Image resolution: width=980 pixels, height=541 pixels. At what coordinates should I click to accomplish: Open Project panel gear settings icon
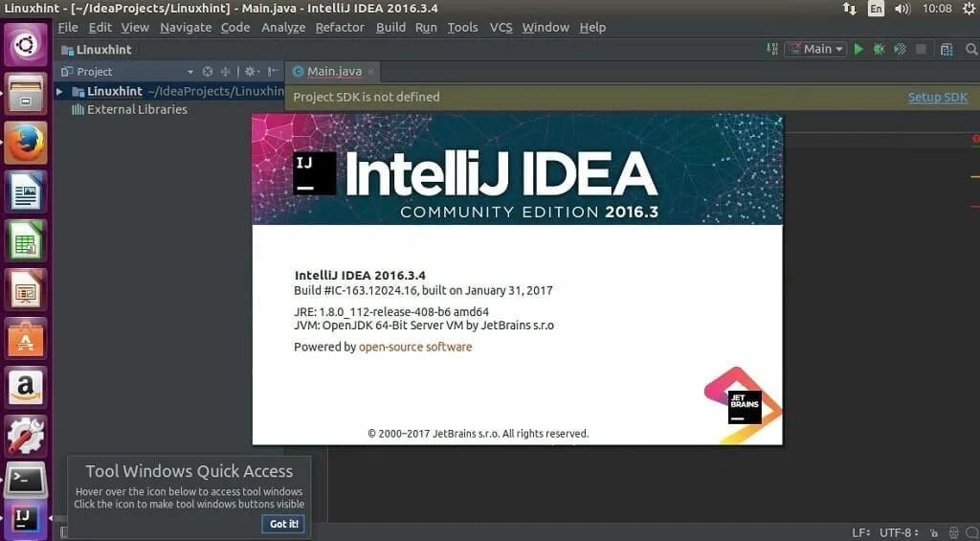pyautogui.click(x=250, y=71)
